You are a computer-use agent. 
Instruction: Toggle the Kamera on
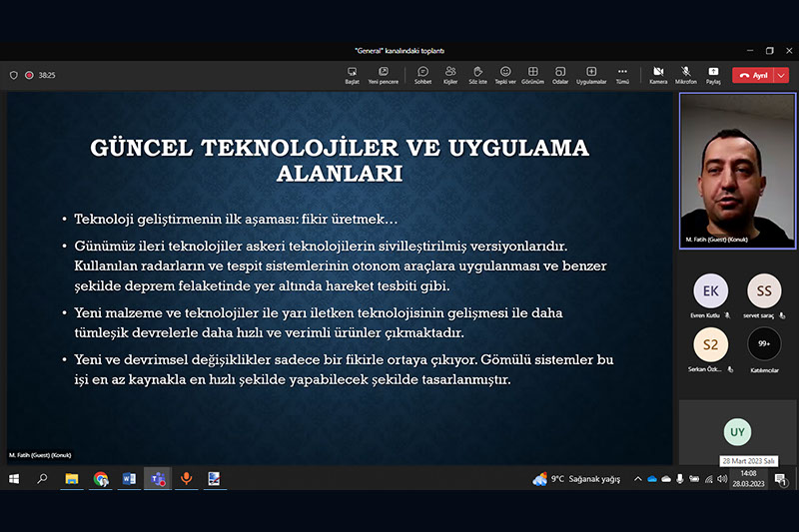(658, 74)
